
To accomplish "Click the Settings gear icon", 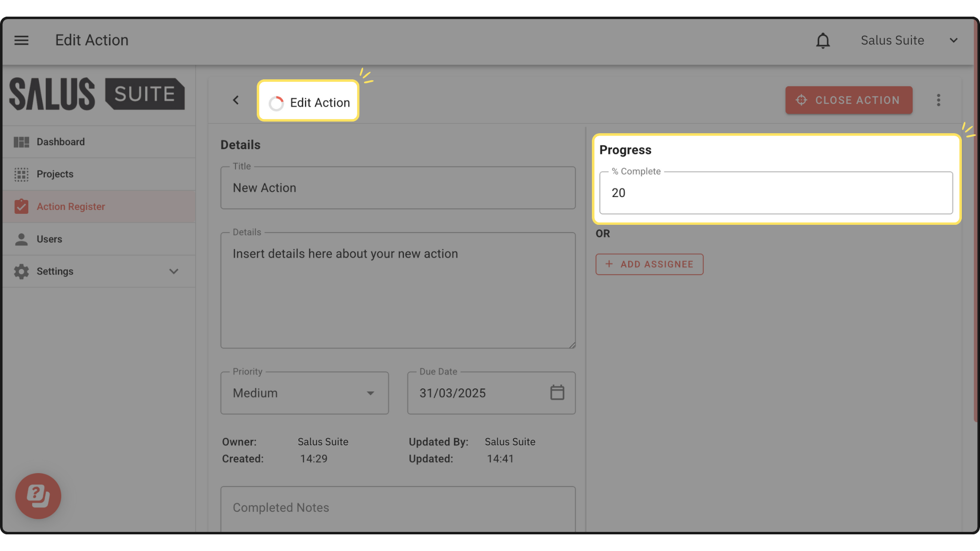I will pos(21,271).
